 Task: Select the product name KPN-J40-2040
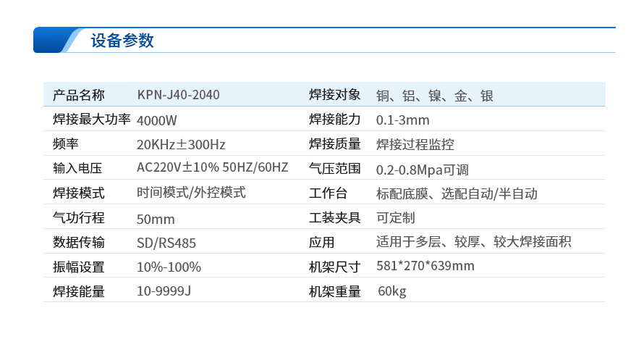(x=178, y=95)
